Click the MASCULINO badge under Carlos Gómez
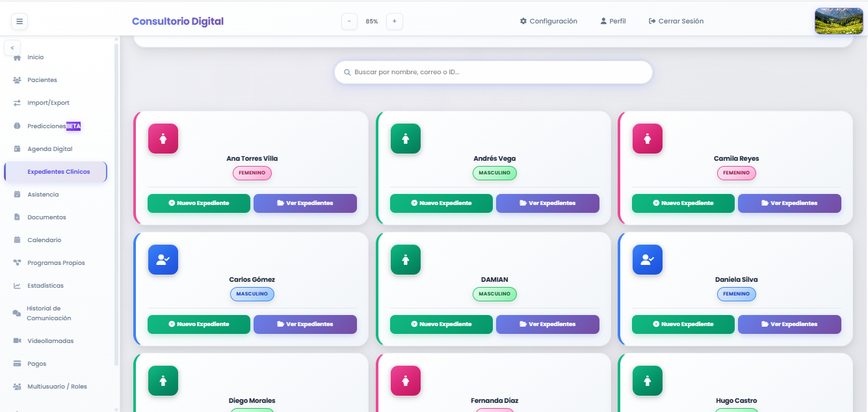Viewport: 868px width, 412px height. (x=252, y=294)
